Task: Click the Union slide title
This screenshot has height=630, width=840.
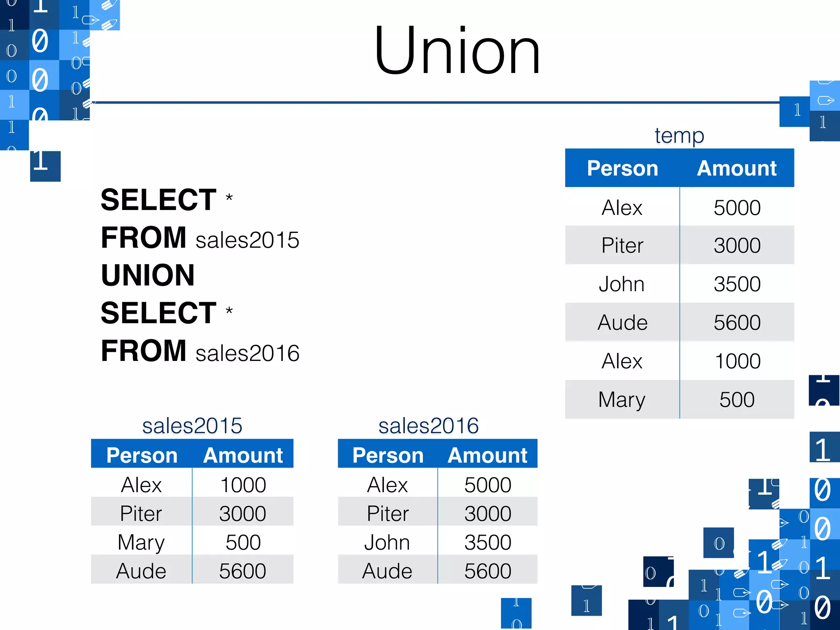Action: tap(457, 50)
